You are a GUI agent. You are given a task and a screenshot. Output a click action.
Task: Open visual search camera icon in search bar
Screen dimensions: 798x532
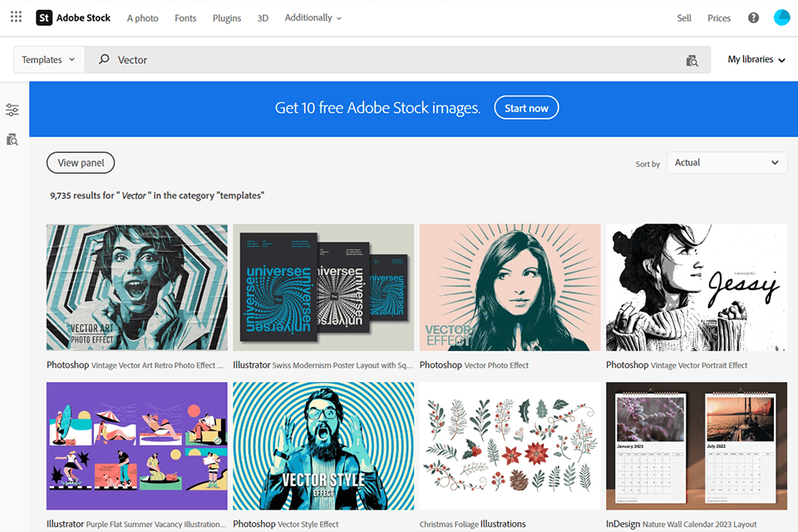[x=692, y=61]
